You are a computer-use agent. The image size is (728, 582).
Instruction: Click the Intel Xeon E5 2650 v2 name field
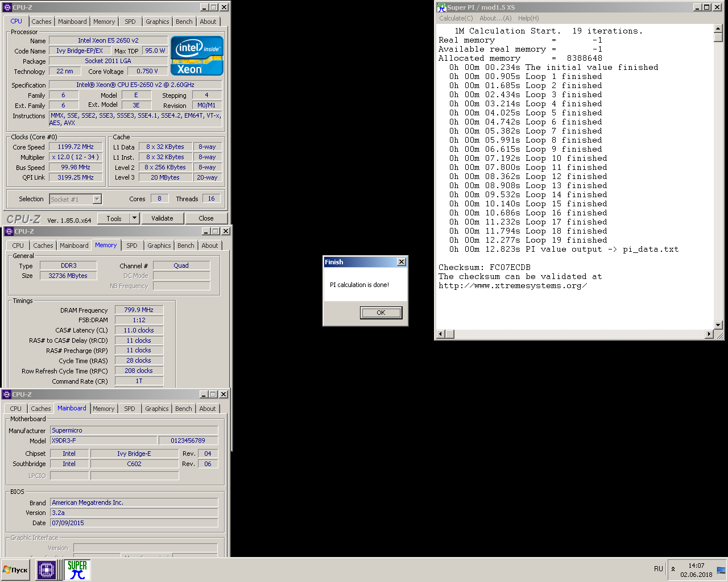click(108, 40)
